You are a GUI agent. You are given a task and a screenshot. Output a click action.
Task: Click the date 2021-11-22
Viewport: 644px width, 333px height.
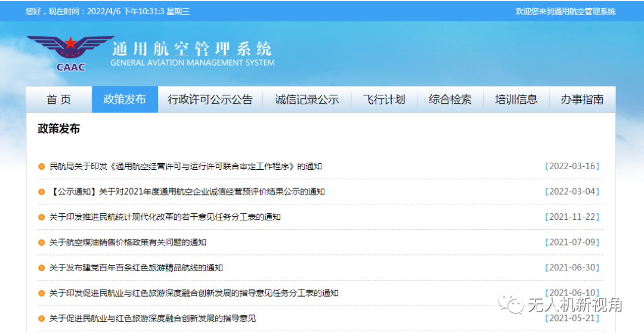(x=572, y=217)
